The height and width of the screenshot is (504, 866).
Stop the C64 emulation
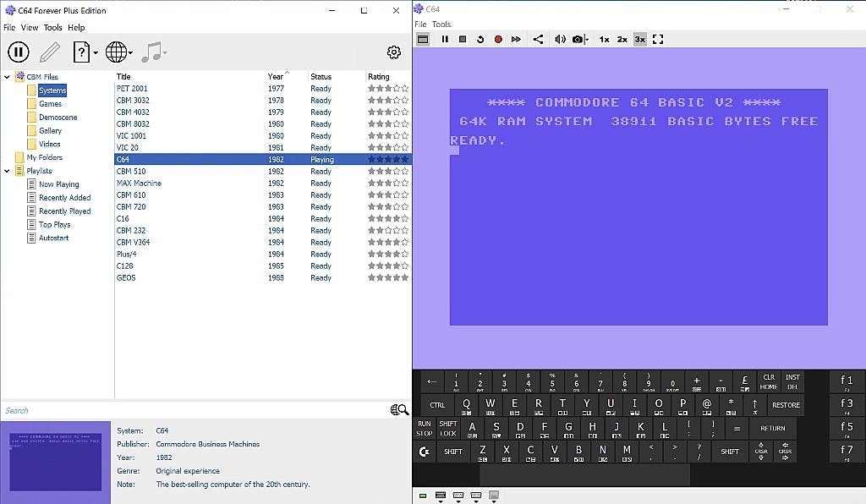click(463, 39)
